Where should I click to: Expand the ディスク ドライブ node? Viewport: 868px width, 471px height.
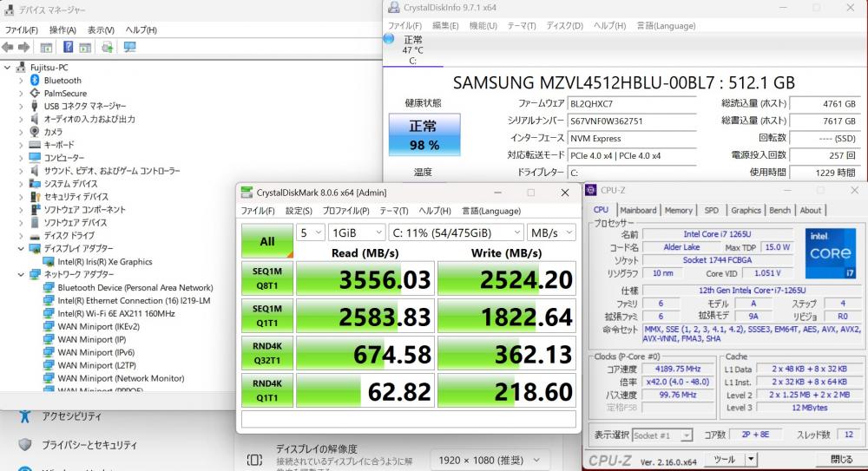point(21,236)
